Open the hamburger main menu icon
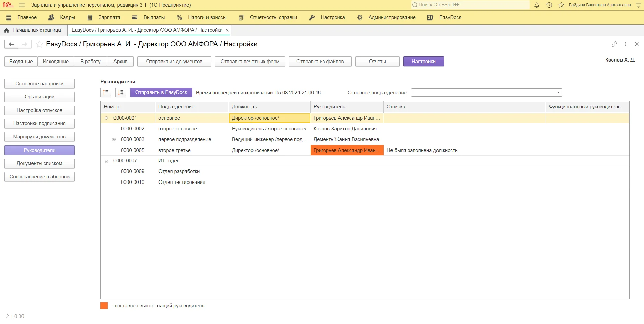 click(22, 5)
